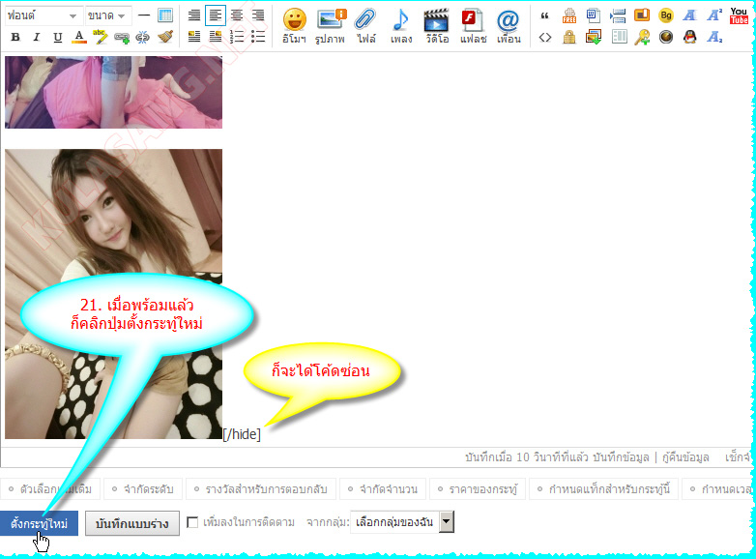Image resolution: width=756 pixels, height=559 pixels.
Task: Toggle bold text formatting
Action: [15, 37]
